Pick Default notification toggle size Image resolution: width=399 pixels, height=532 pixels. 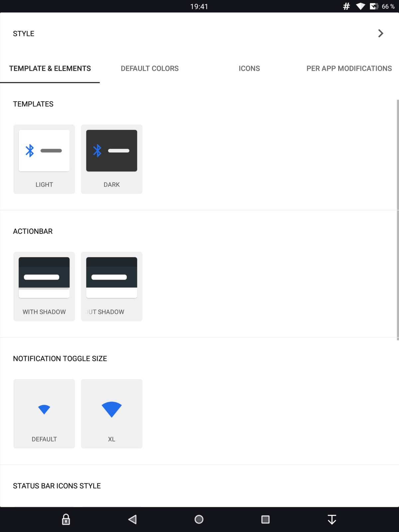click(44, 414)
